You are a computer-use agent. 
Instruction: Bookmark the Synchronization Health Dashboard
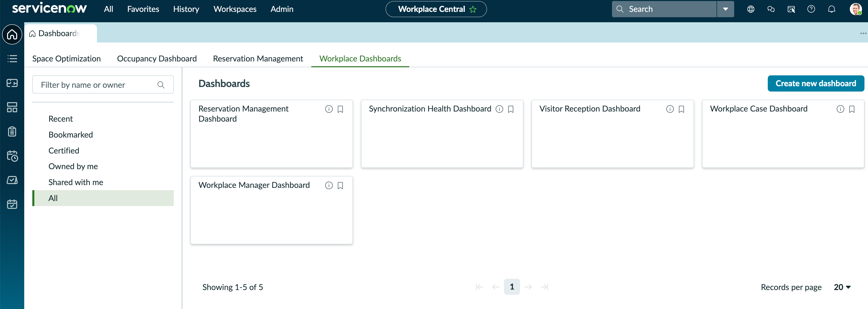coord(511,109)
